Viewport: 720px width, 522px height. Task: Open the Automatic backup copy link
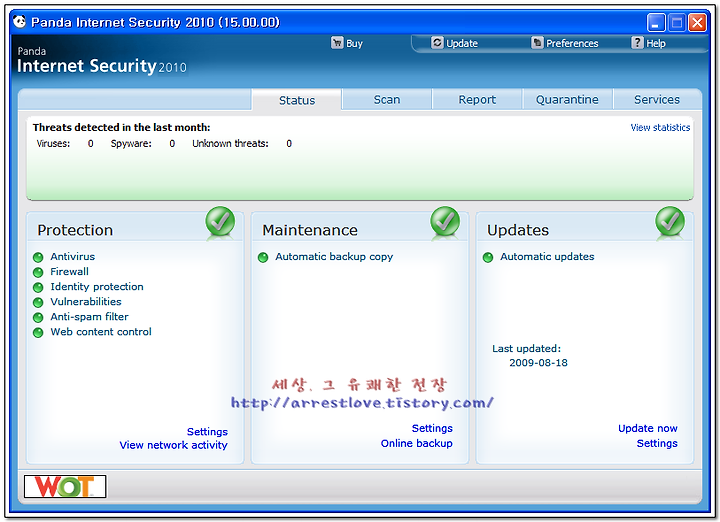(x=334, y=257)
